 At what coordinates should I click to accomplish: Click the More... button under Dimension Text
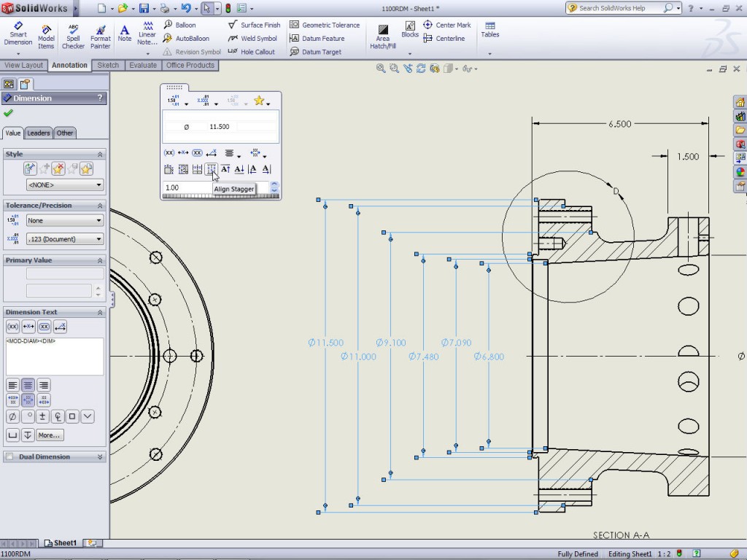click(x=49, y=435)
